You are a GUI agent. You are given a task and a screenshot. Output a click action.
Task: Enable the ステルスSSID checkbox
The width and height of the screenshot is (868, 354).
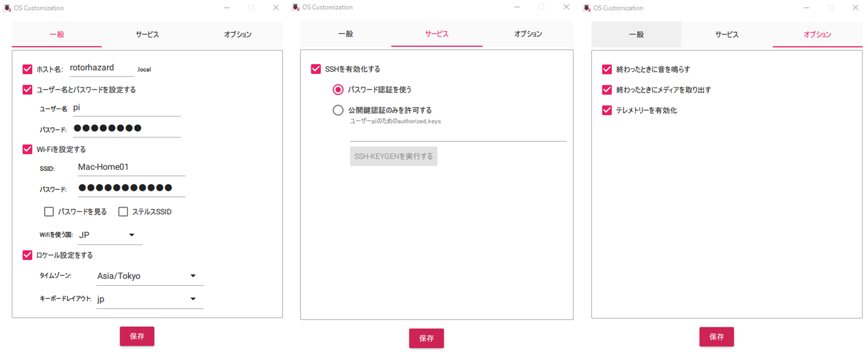pos(123,211)
